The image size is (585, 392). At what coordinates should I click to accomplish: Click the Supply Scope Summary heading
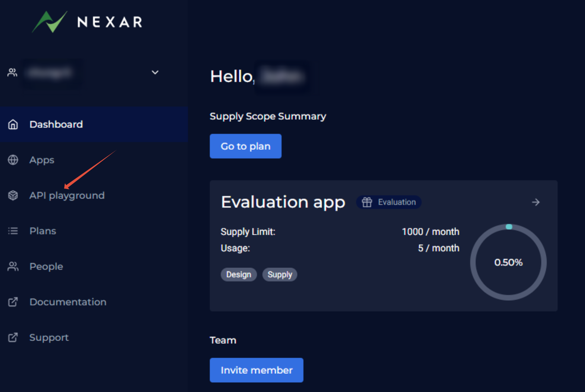268,116
